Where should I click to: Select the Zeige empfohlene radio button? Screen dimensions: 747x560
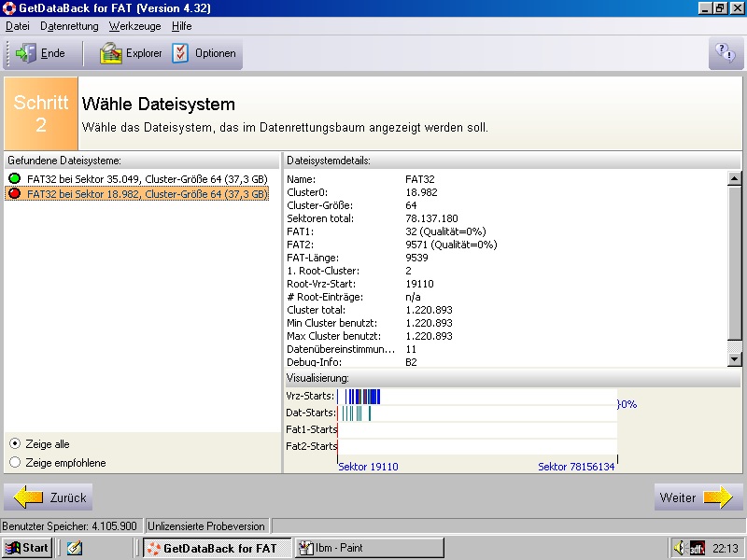pyautogui.click(x=15, y=462)
